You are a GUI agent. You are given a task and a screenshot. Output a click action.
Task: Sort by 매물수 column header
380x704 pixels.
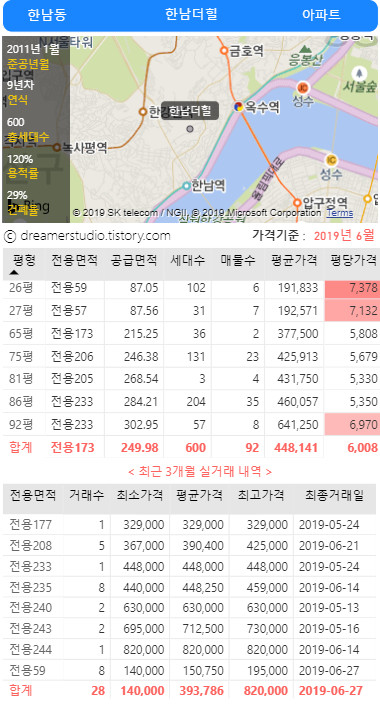238,260
